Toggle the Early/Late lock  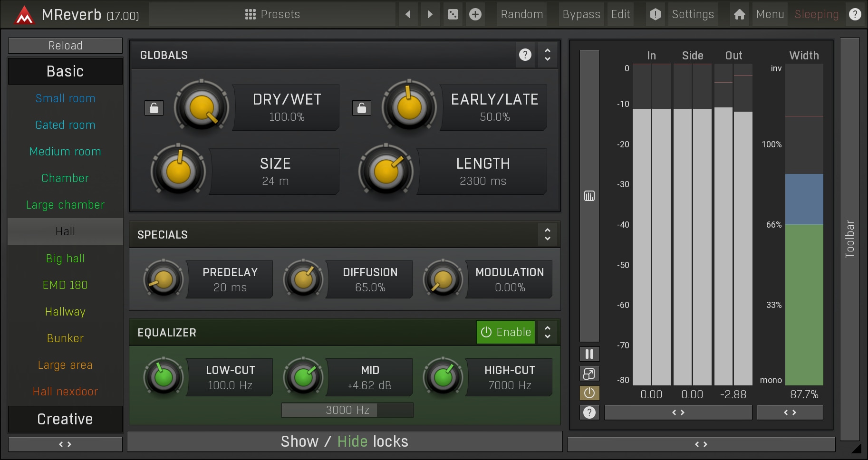point(361,108)
